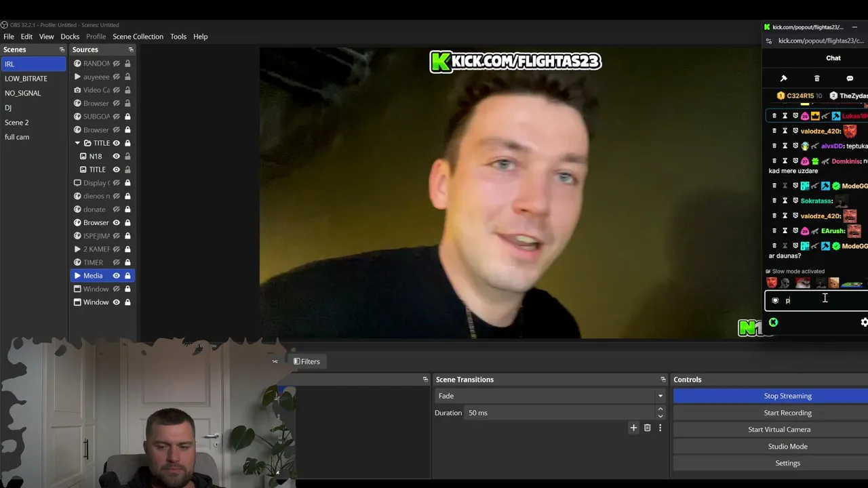868x488 pixels.
Task: Increase the transition Duration value
Action: [660, 409]
